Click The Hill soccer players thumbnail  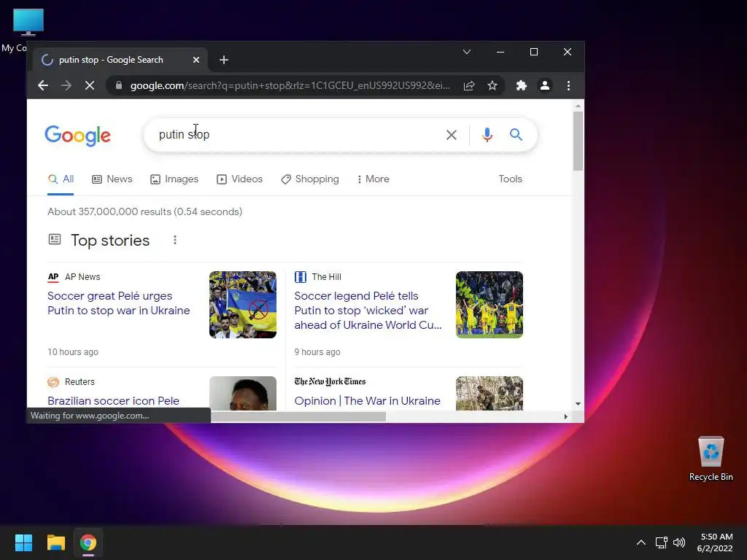pos(489,305)
